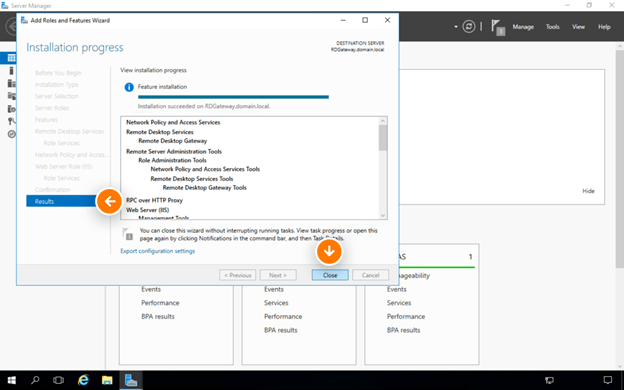Open the Dashboard icon in left sidebar
Screen dimensions: 624x390
(x=11, y=58)
